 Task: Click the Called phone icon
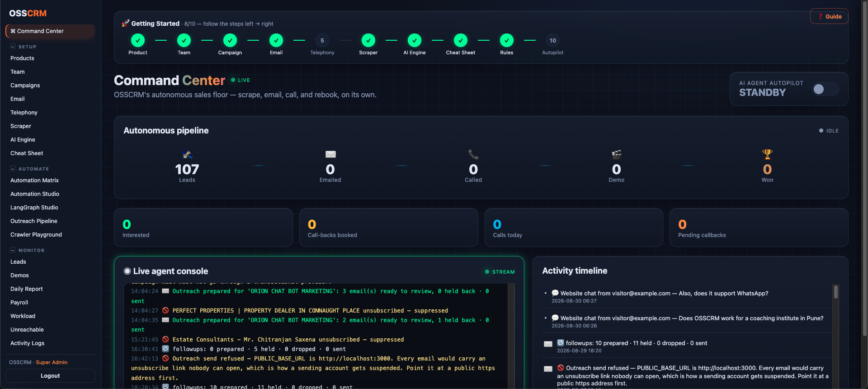473,154
